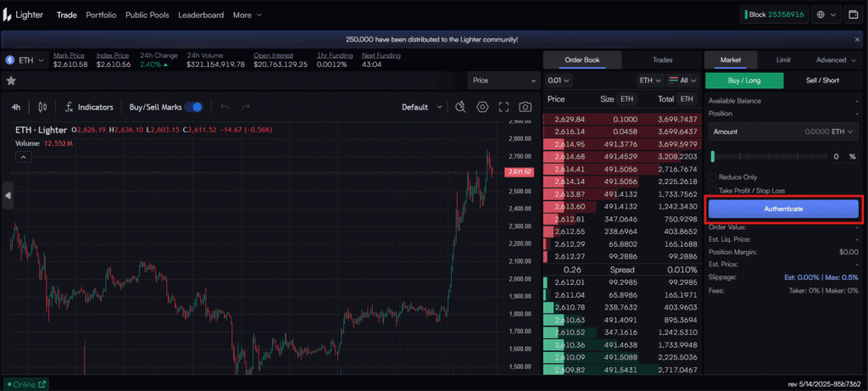Open the Portfolio page
Viewport: 868px width, 391px height.
pos(102,15)
